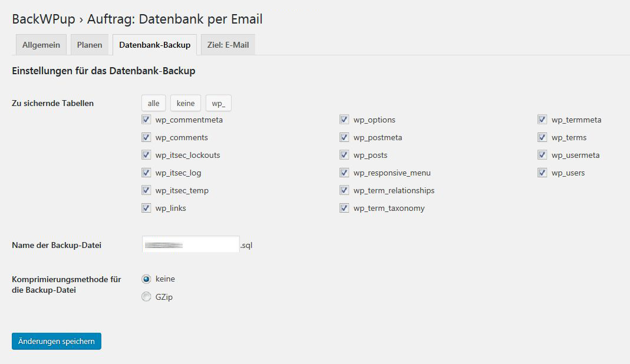This screenshot has width=630, height=364.
Task: Uncheck the wp_posts table checkbox
Action: 344,155
